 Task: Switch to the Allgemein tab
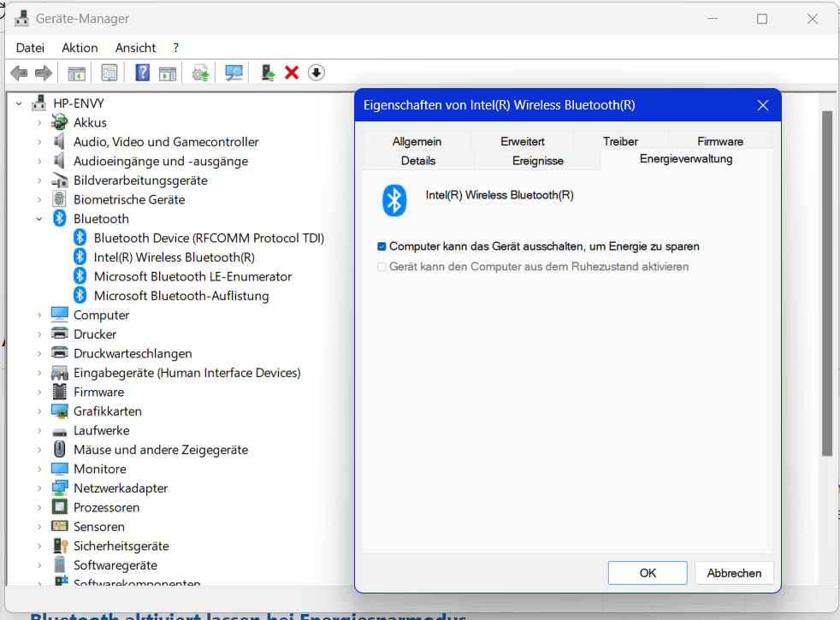click(417, 141)
